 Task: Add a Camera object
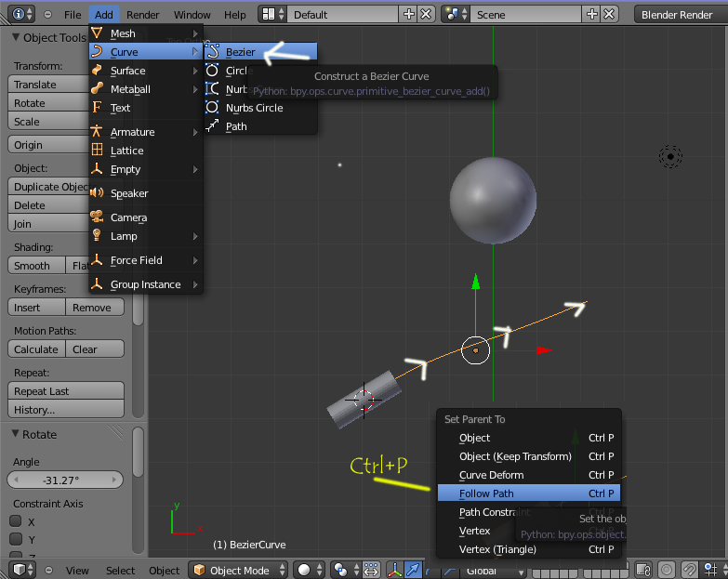(146, 217)
